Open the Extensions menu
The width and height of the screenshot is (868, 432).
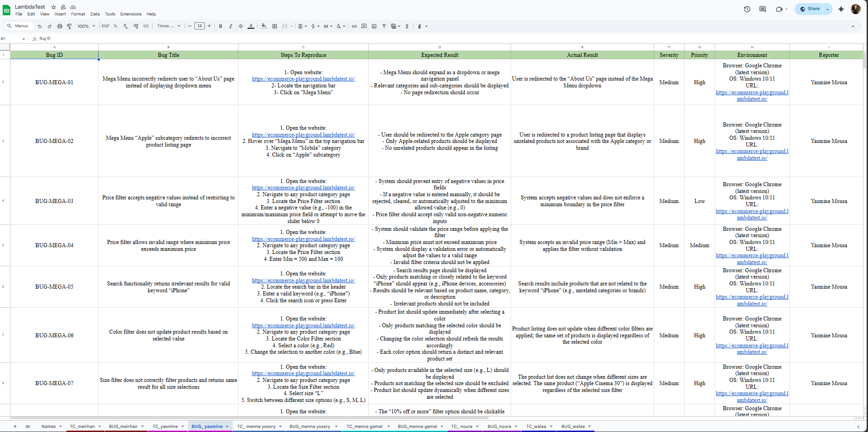[x=131, y=14]
